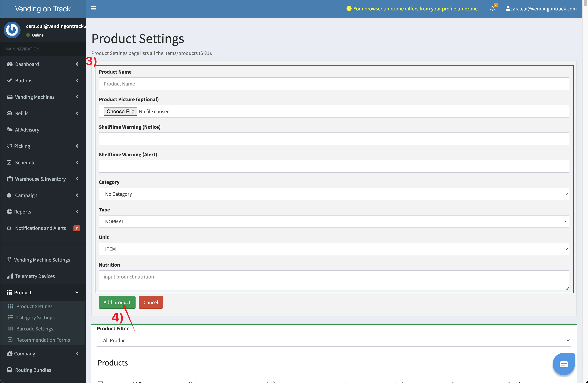Click the AI Advisory weather icon

9,130
